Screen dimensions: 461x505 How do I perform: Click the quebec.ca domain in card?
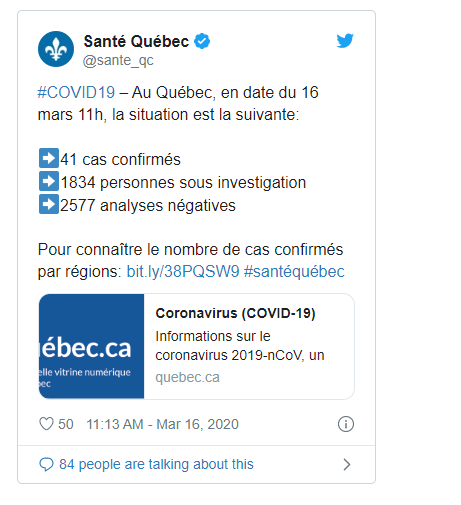187,377
